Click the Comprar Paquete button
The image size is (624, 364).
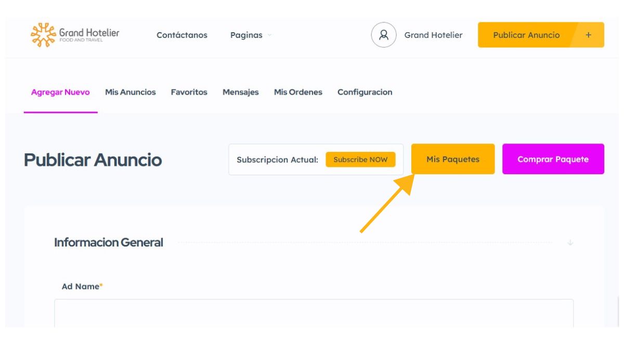(553, 159)
